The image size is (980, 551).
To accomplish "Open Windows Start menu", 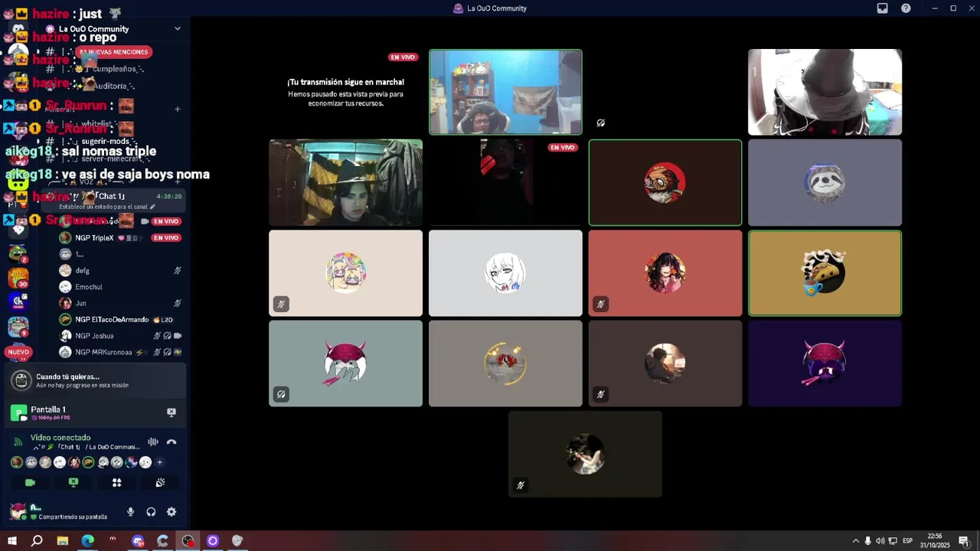I will [x=11, y=541].
